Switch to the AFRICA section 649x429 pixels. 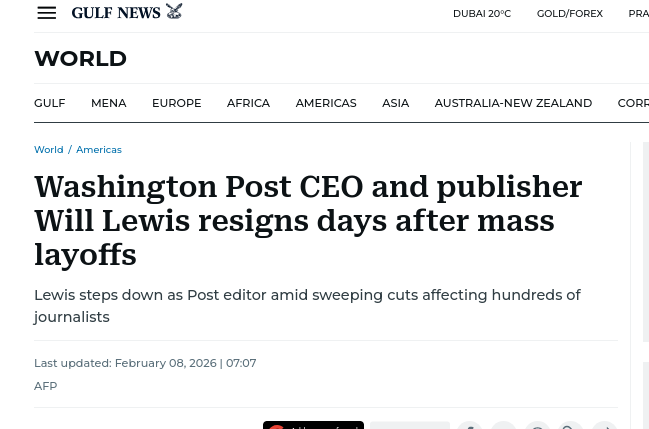(248, 103)
